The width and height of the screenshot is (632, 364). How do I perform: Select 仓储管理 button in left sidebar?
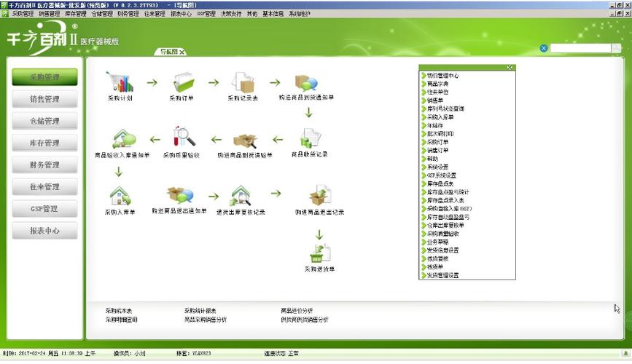tap(44, 121)
